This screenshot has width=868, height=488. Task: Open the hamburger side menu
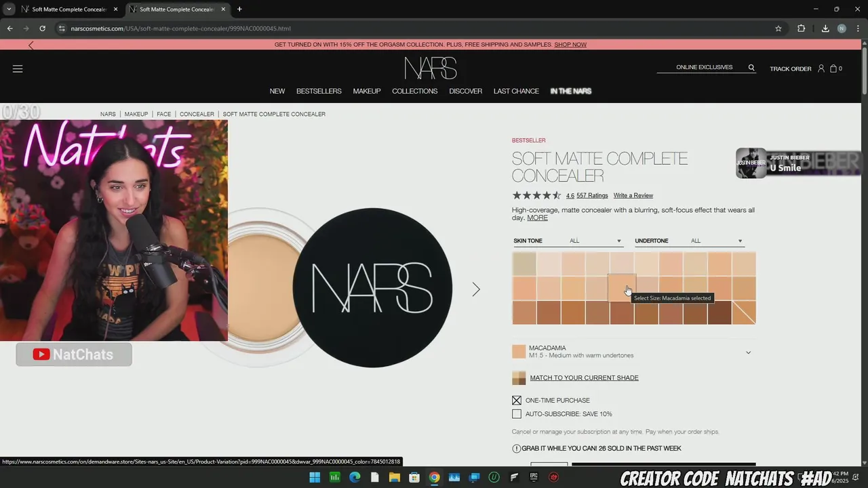18,68
